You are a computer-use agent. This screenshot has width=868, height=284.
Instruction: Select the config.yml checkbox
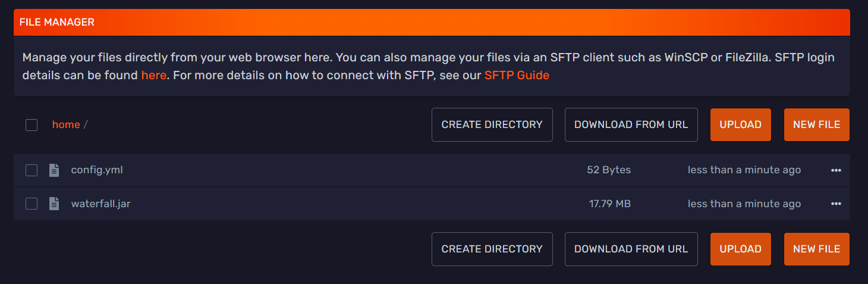point(32,170)
